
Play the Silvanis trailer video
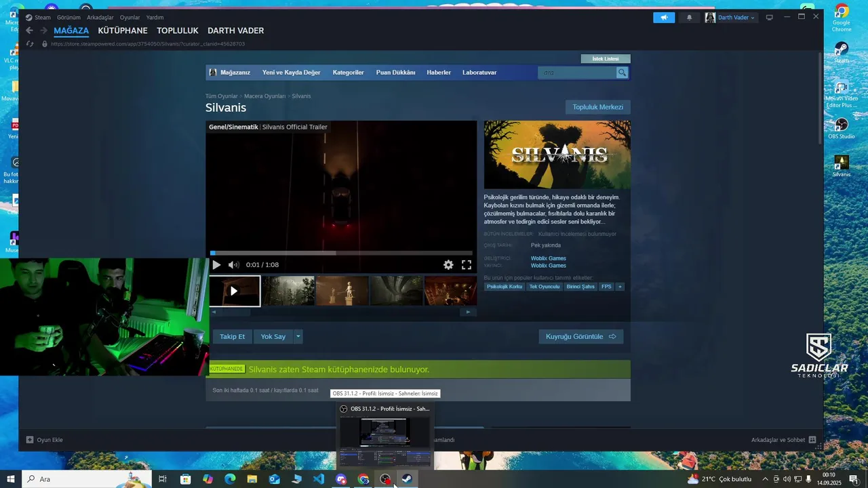[x=217, y=265]
